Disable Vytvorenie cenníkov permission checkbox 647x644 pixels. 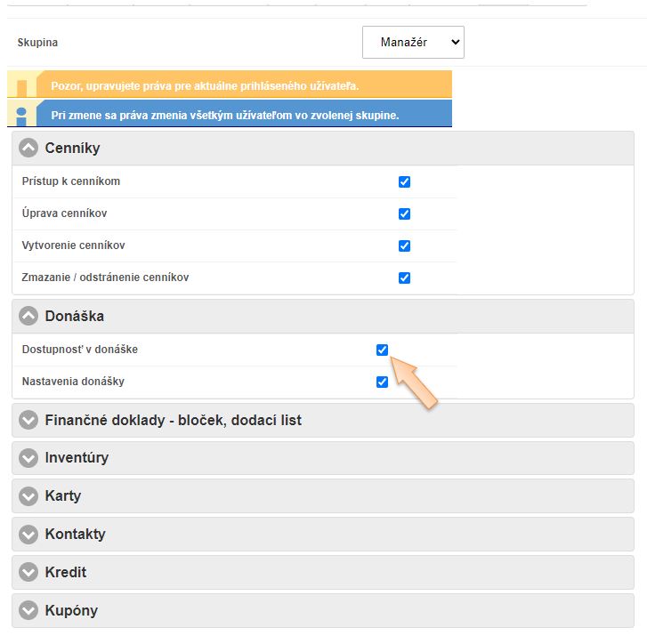coord(404,246)
